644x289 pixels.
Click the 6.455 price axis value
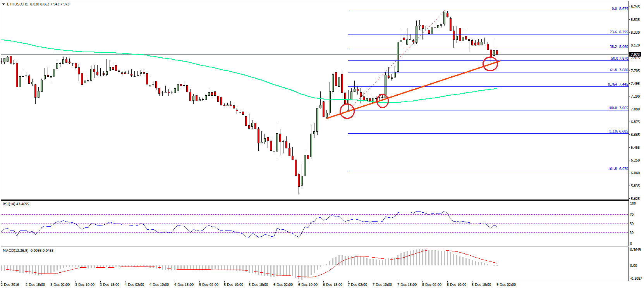[635, 148]
